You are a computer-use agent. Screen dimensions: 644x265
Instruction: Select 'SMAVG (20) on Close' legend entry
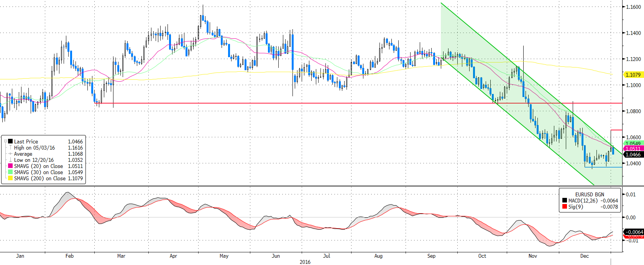point(38,166)
